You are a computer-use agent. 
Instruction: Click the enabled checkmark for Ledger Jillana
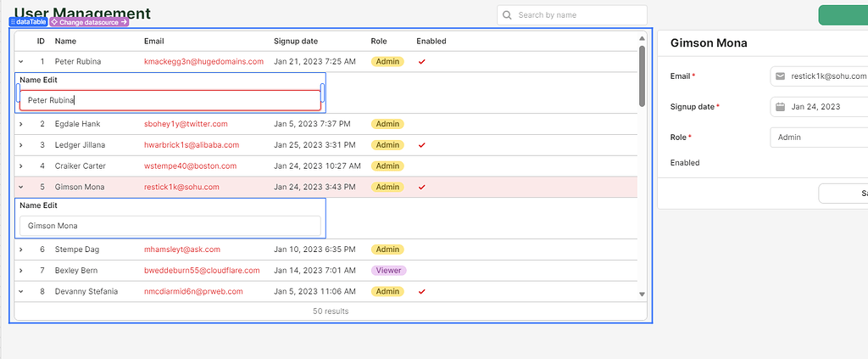point(421,145)
